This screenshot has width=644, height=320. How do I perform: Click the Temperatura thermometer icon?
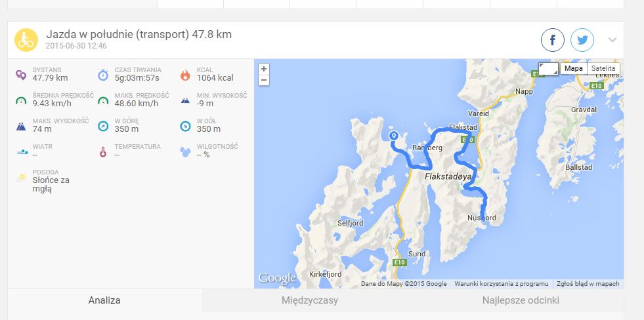pyautogui.click(x=103, y=151)
